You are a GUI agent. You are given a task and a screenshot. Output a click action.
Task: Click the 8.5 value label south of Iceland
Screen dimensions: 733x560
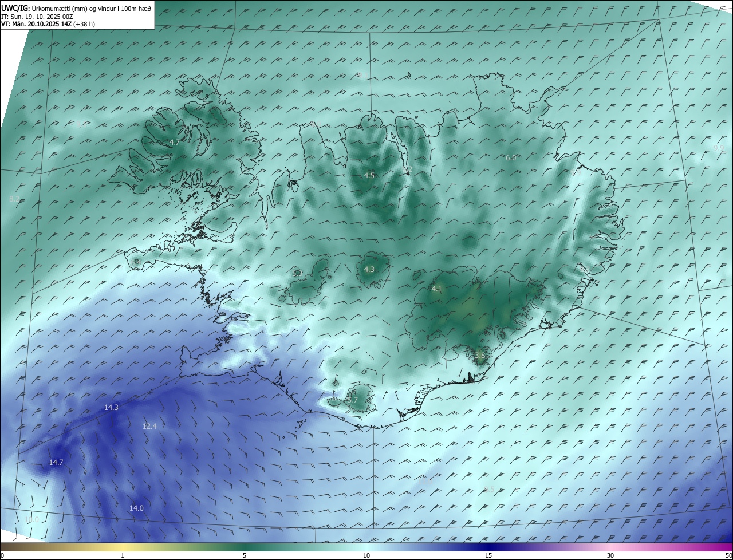tap(489, 489)
